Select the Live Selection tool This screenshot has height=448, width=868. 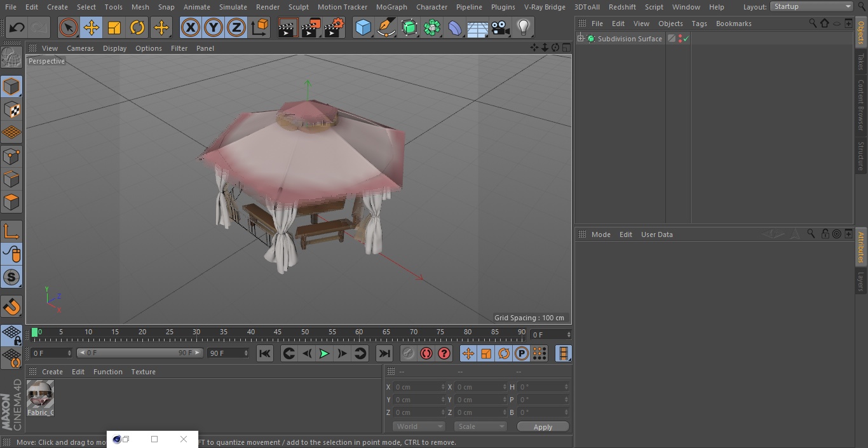click(x=68, y=27)
